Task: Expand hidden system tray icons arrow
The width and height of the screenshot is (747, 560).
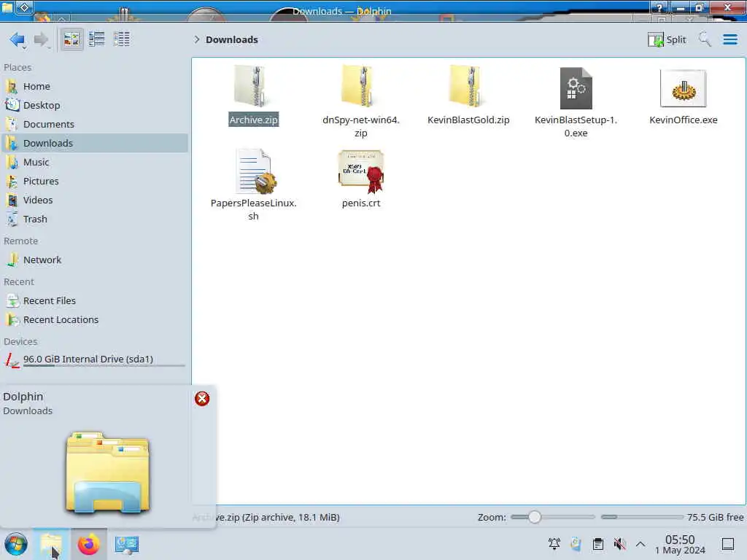Action: point(640,544)
